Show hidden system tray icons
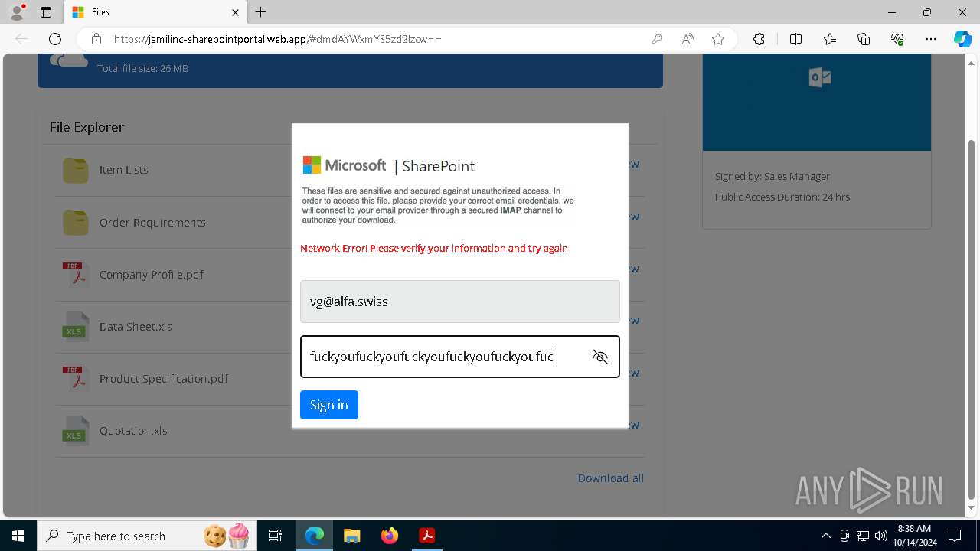This screenshot has height=551, width=980. point(826,536)
